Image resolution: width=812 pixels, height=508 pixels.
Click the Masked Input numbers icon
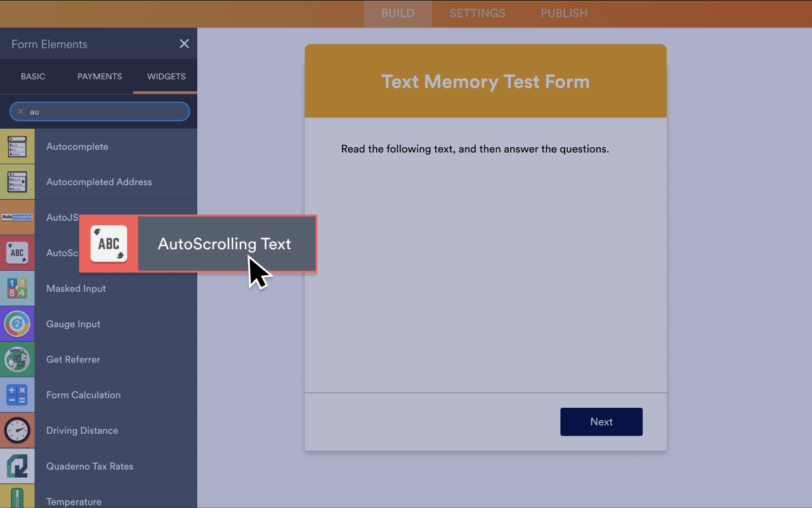point(16,288)
